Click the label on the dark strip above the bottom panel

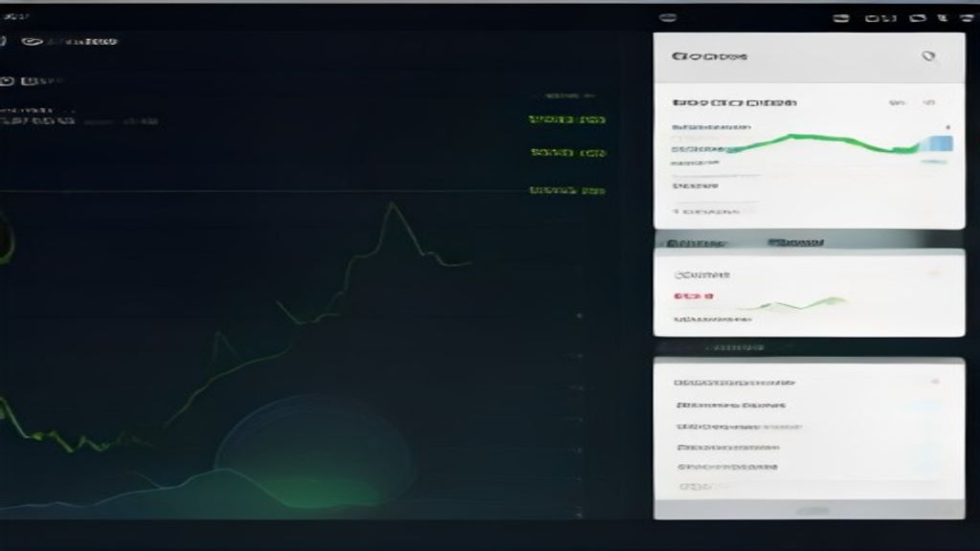735,347
